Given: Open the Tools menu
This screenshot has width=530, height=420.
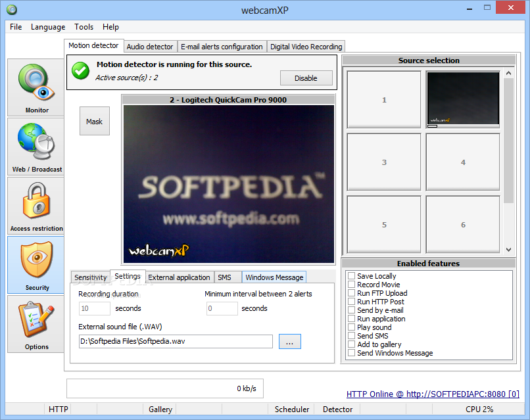Looking at the screenshot, I should (x=84, y=27).
